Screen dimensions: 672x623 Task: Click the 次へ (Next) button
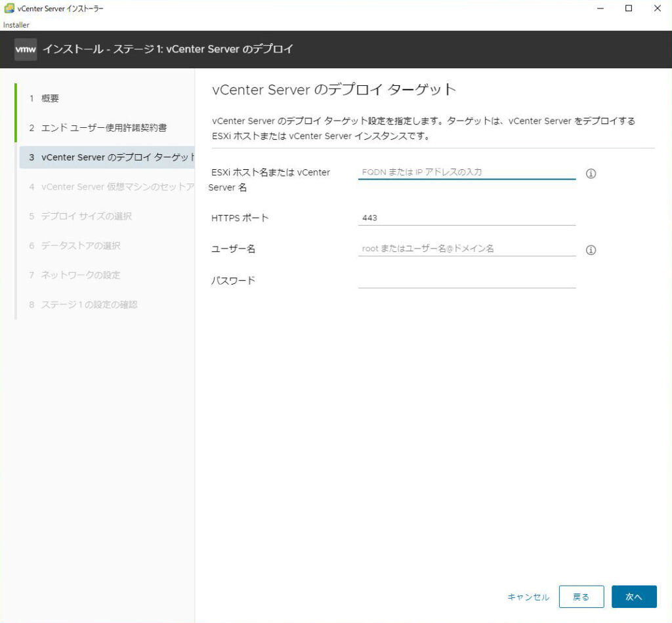point(634,597)
